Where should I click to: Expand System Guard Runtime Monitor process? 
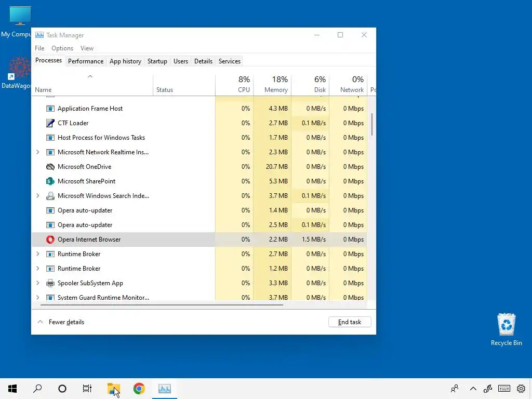37,298
